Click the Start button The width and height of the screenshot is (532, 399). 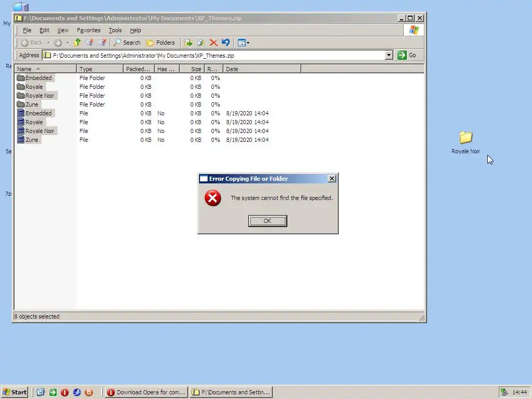point(14,392)
